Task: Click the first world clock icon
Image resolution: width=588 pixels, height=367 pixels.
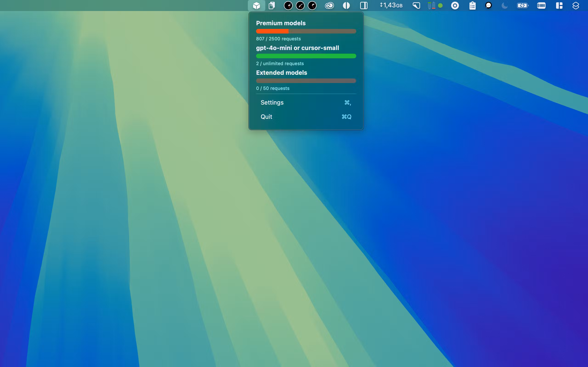Action: coord(288,5)
